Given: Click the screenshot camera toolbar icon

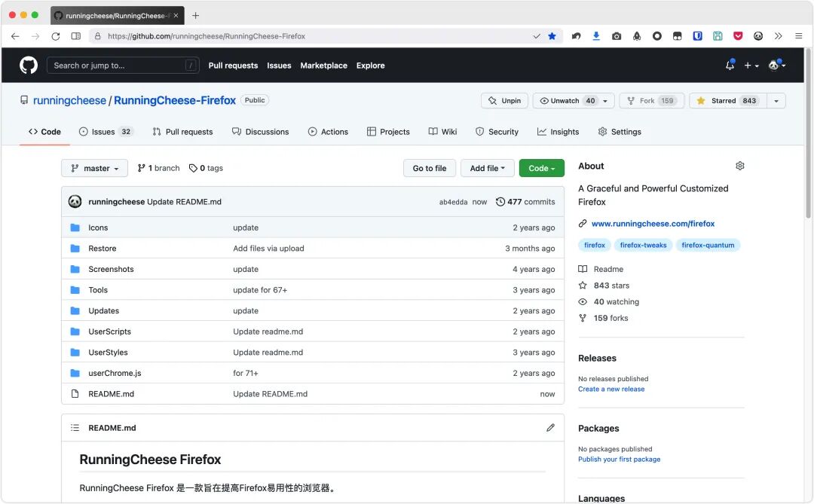Looking at the screenshot, I should point(617,36).
